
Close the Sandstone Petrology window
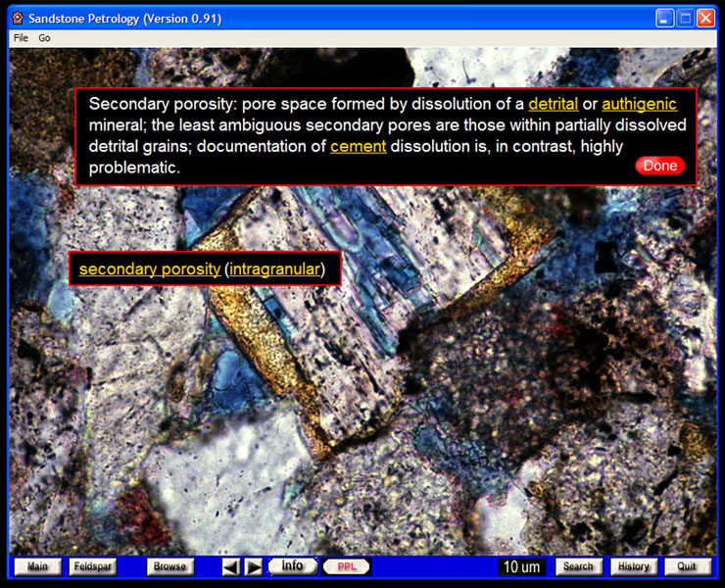click(x=705, y=19)
